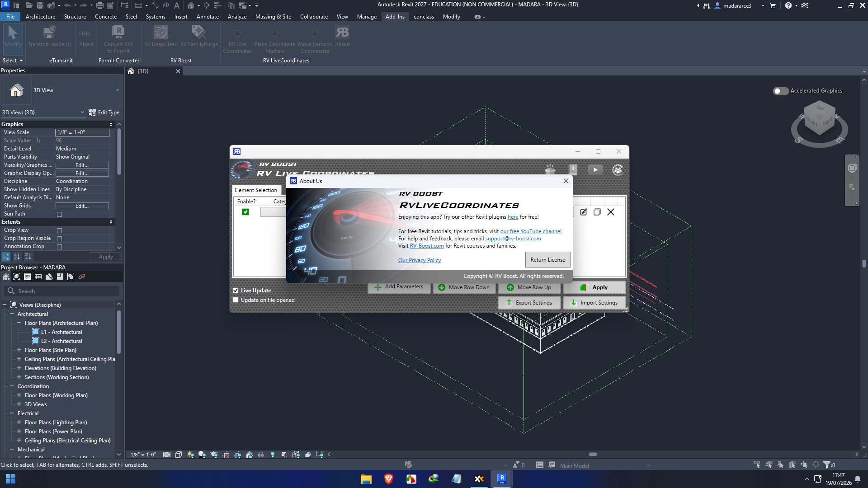Open the Brave browser from the taskbar
The image size is (868, 488).
388,479
